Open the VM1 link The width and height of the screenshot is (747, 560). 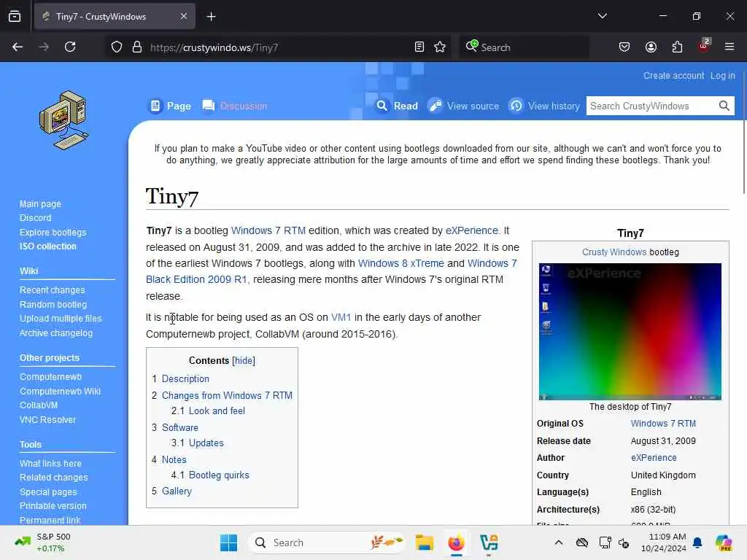point(341,317)
